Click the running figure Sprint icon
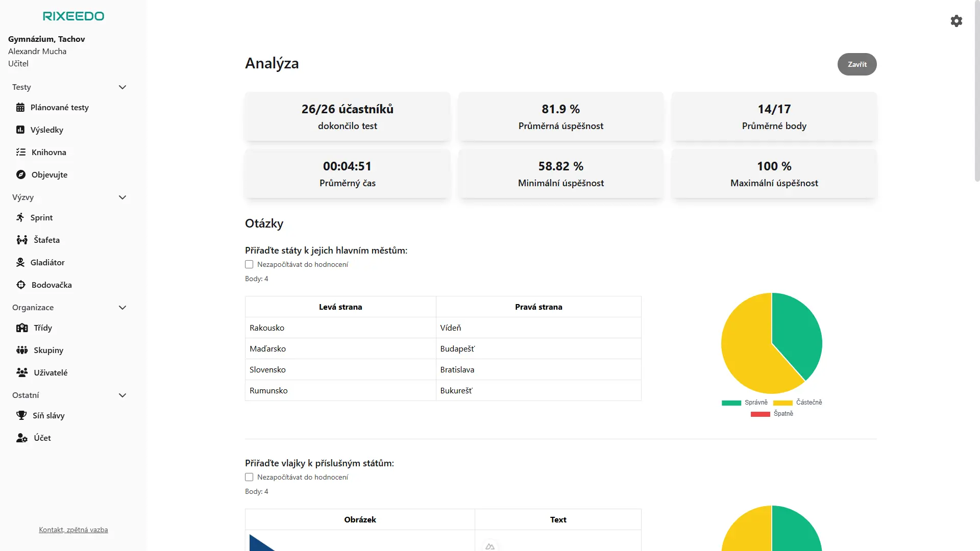Image resolution: width=980 pixels, height=551 pixels. 20,218
